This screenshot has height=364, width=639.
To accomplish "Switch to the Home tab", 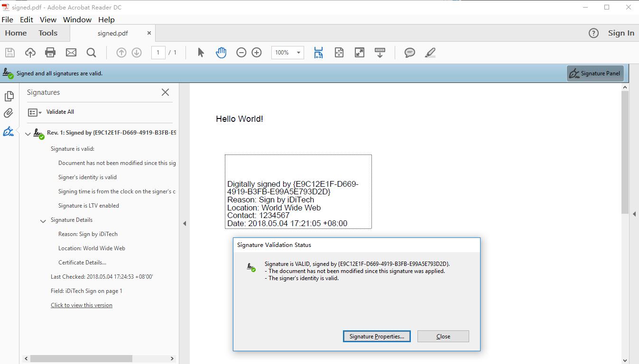I will (x=16, y=33).
